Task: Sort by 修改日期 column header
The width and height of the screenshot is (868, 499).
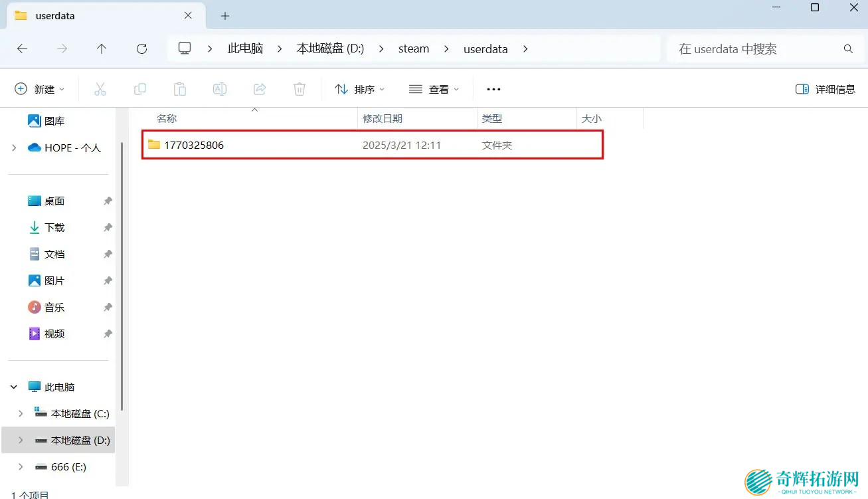Action: (383, 118)
